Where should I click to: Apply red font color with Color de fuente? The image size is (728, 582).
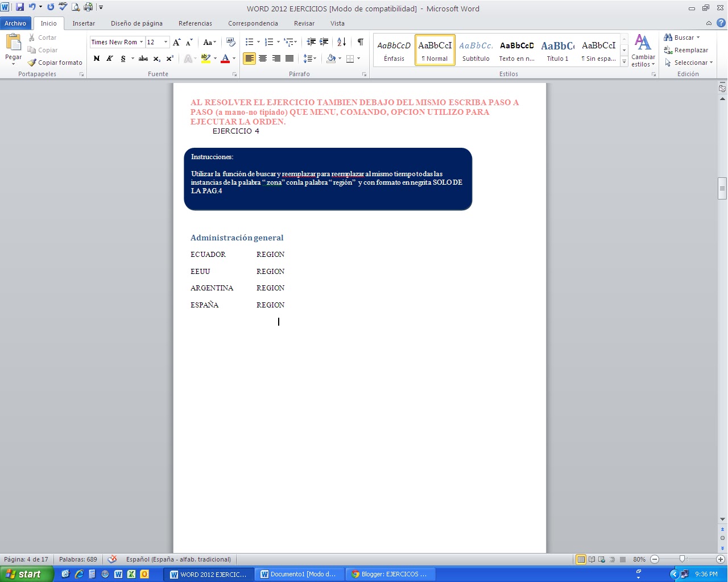(x=226, y=58)
